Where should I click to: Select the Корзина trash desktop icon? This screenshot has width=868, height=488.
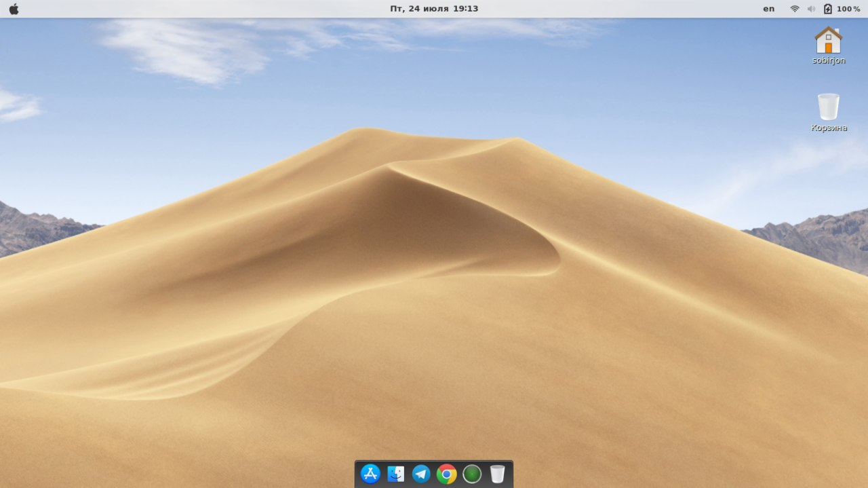pyautogui.click(x=829, y=112)
